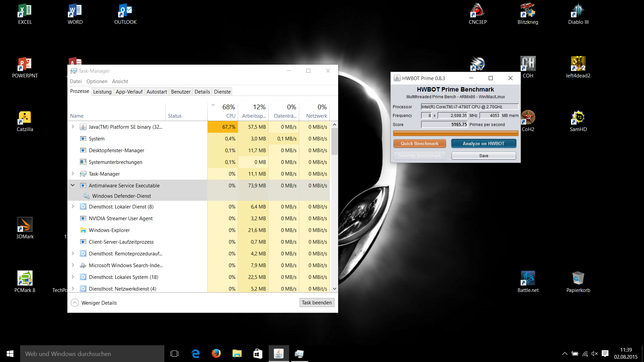Click Save in HWBOT Prime
This screenshot has height=362, width=644.
483,156
